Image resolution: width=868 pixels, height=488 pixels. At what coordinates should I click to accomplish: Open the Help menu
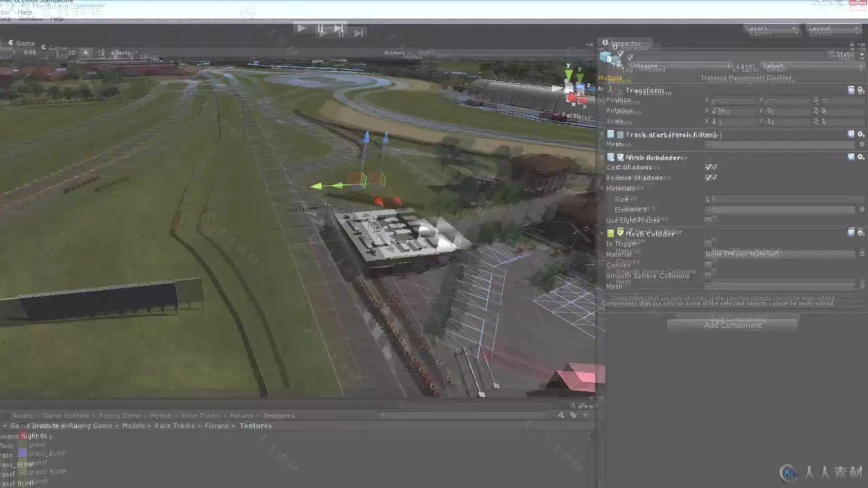25,13
